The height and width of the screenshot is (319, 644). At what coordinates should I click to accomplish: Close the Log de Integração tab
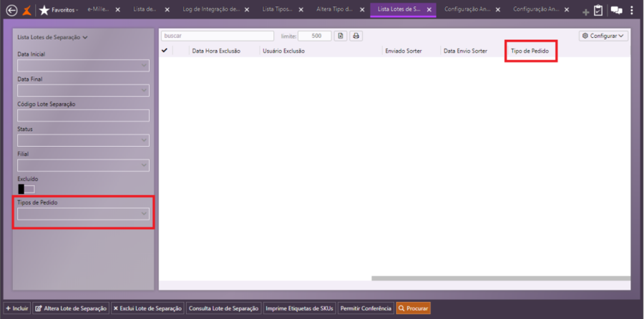pos(247,10)
